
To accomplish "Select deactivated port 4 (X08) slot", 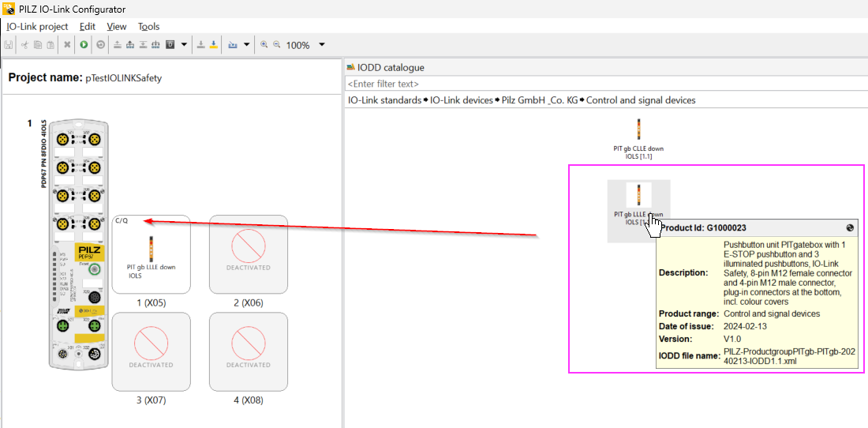I will (x=249, y=351).
